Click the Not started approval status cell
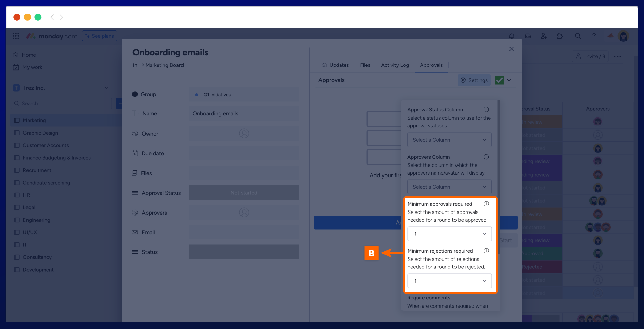Viewport: 644px width, 329px height. 244,193
